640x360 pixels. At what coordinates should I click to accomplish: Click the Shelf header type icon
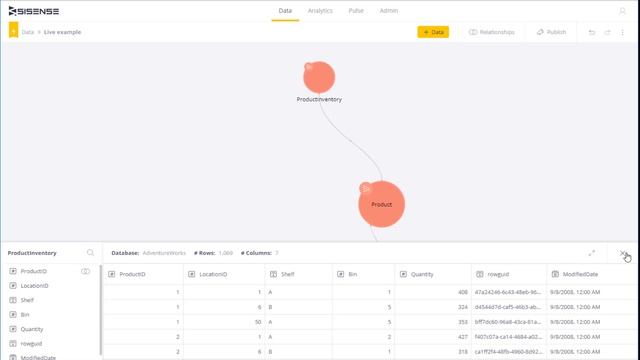click(273, 274)
